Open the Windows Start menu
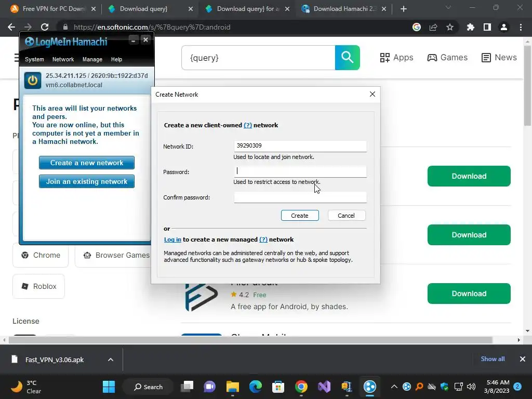Viewport: 532px width, 399px height. coord(109,387)
